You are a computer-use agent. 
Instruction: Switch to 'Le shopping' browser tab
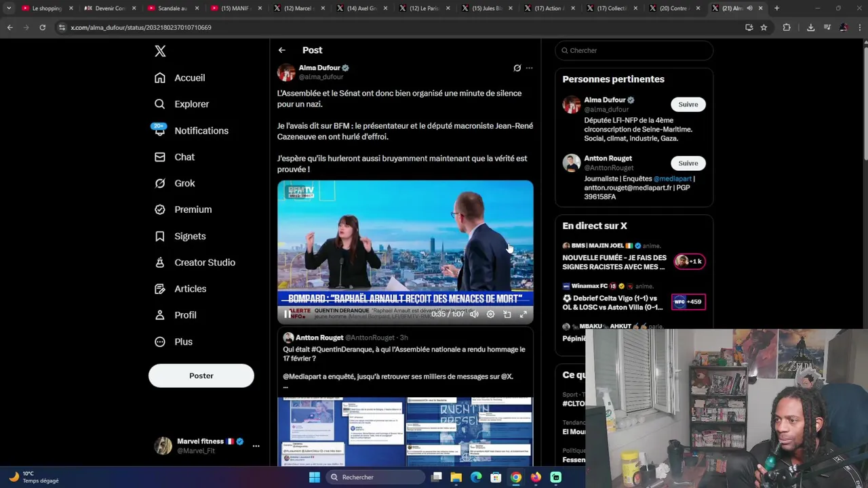46,8
